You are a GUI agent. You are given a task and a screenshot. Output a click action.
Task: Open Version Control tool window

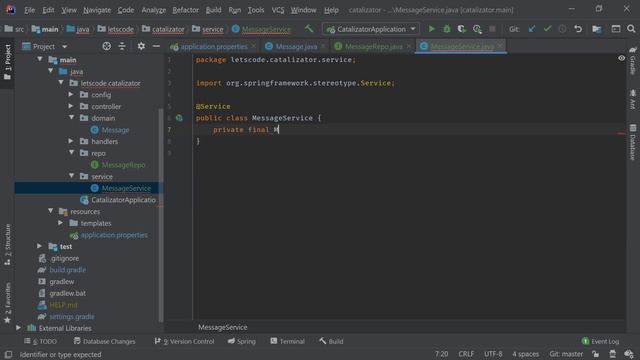tap(184, 341)
